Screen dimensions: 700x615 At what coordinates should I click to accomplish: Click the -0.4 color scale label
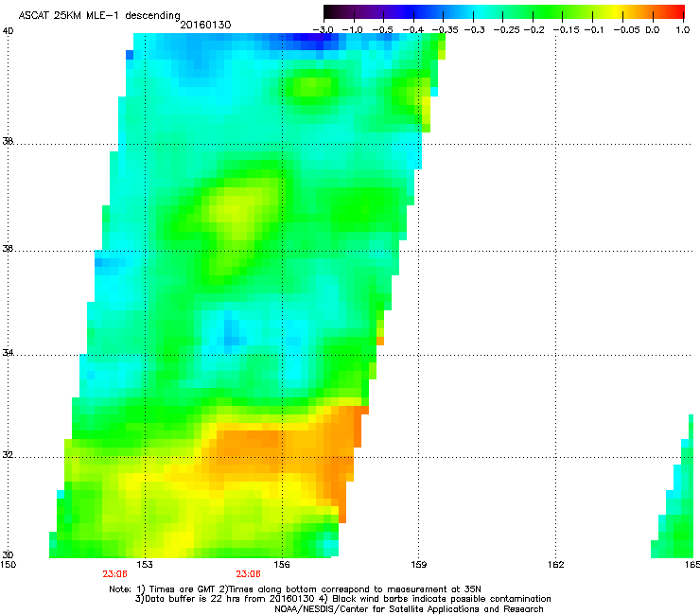pos(413,30)
